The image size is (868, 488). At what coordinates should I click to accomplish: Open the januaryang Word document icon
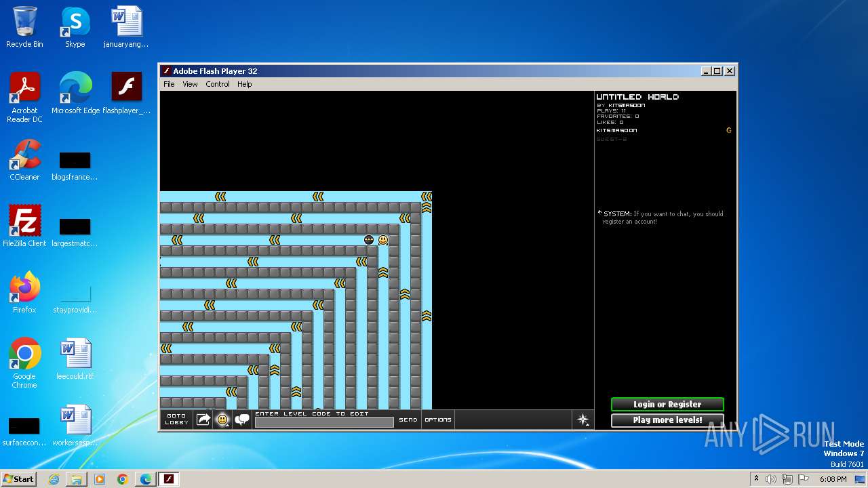point(126,27)
